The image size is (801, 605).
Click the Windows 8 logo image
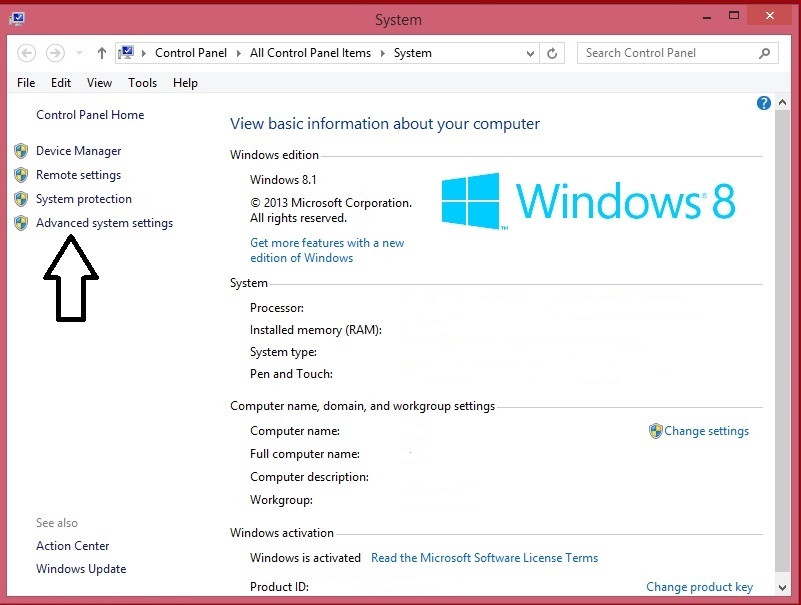(588, 201)
